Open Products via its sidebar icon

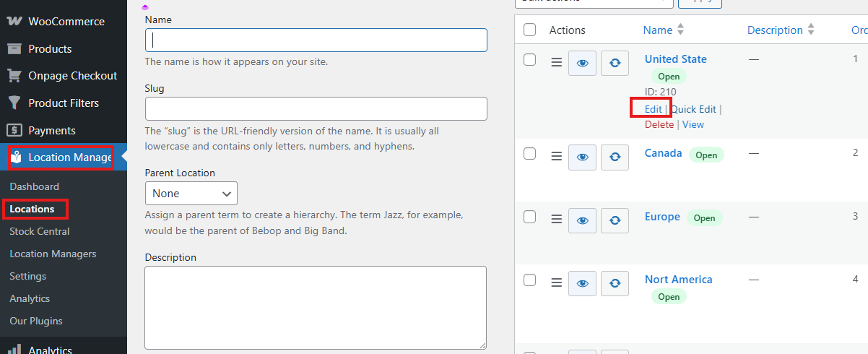tap(14, 49)
